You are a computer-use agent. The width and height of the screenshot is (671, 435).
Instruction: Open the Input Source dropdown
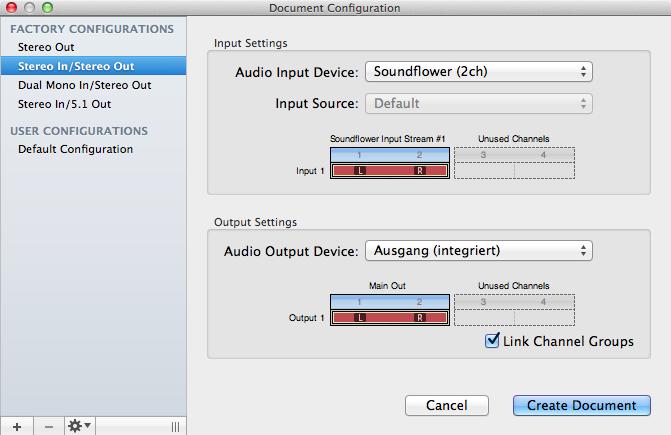click(x=478, y=104)
